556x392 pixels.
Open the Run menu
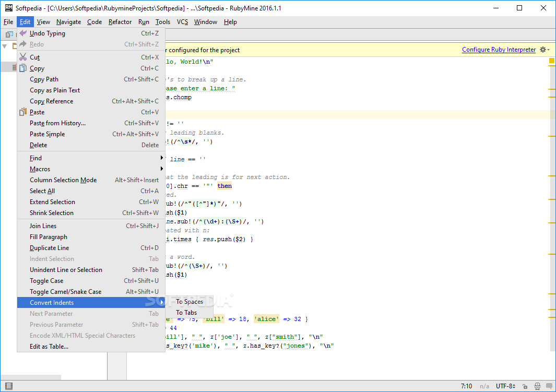[x=144, y=22]
